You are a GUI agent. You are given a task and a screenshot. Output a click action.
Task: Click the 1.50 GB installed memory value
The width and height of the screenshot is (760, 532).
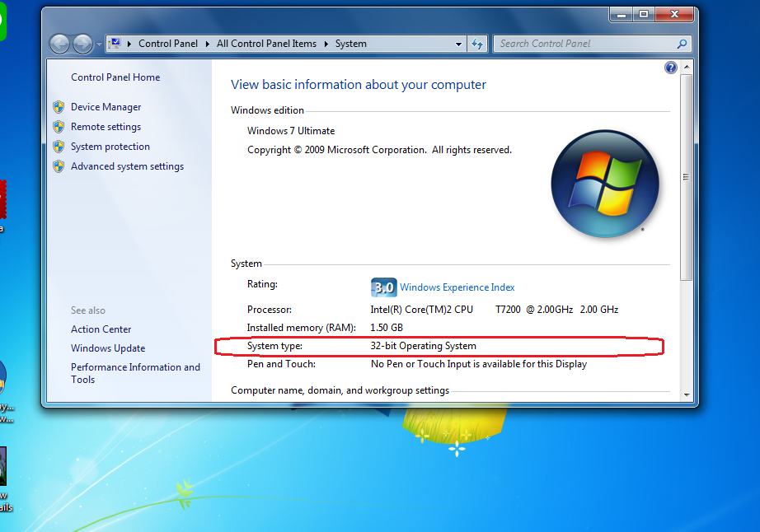[x=387, y=328]
